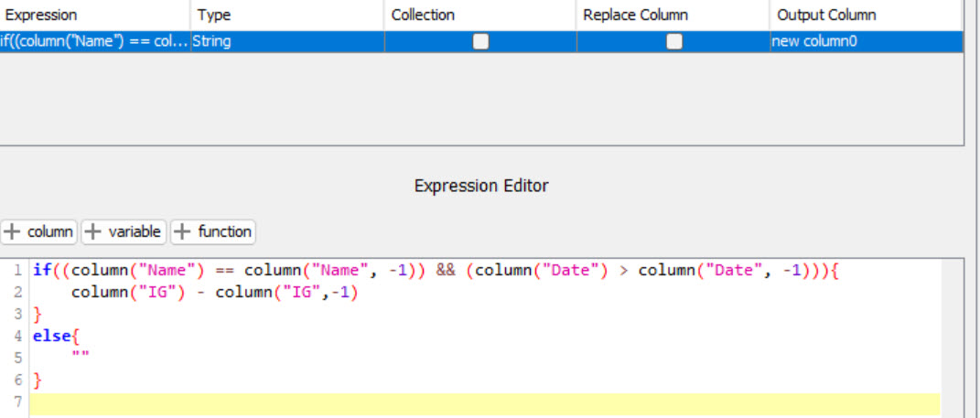Click the plus column button
The image size is (980, 418).
pyautogui.click(x=38, y=231)
